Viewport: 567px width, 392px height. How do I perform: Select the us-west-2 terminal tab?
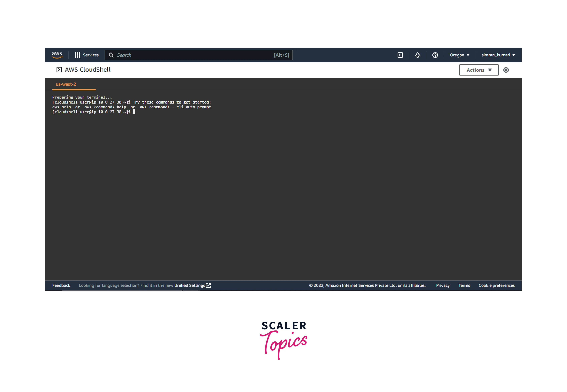click(66, 84)
